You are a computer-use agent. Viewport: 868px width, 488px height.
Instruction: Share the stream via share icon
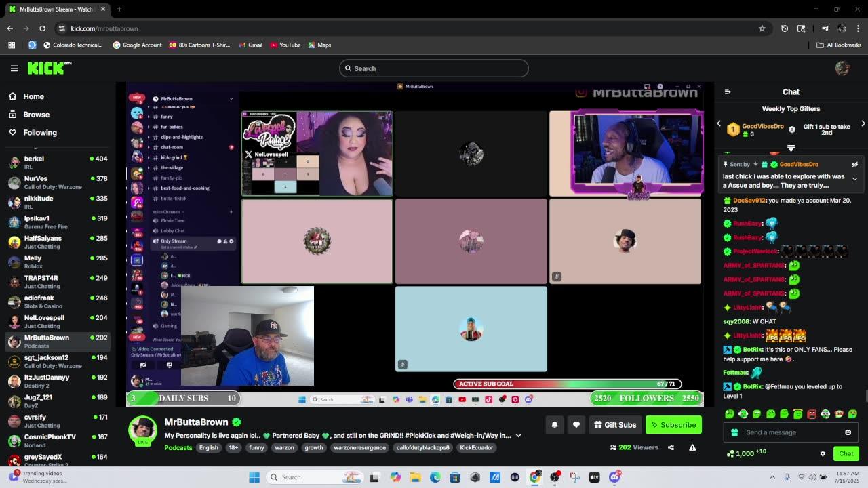[671, 447]
